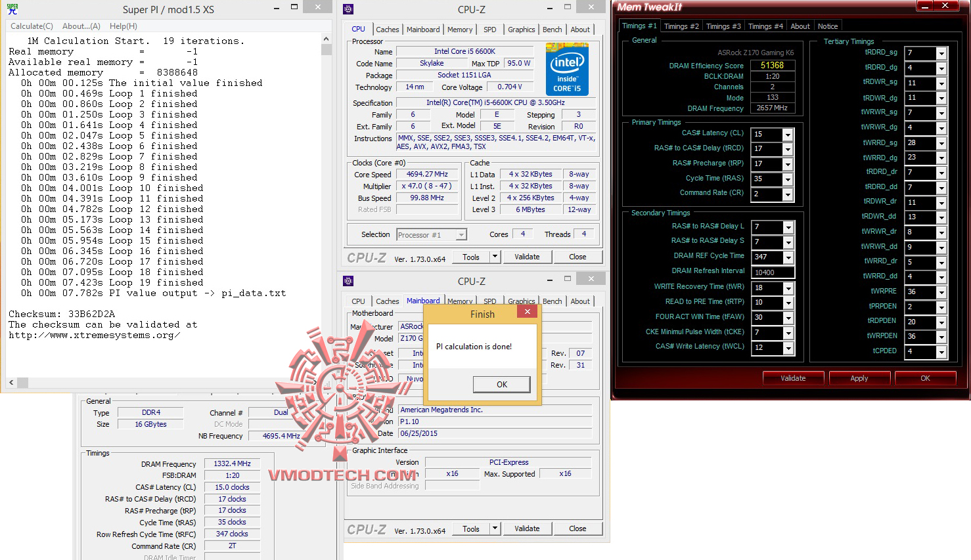971x560 pixels.
Task: Open About tab in the CPU-Z CPU window
Action: [580, 30]
